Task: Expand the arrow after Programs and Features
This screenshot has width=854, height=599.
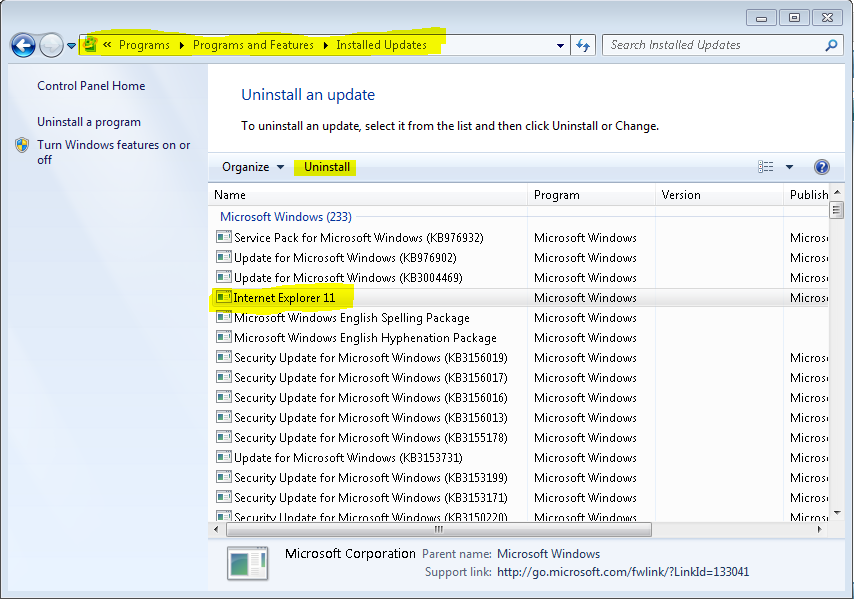Action: 326,45
